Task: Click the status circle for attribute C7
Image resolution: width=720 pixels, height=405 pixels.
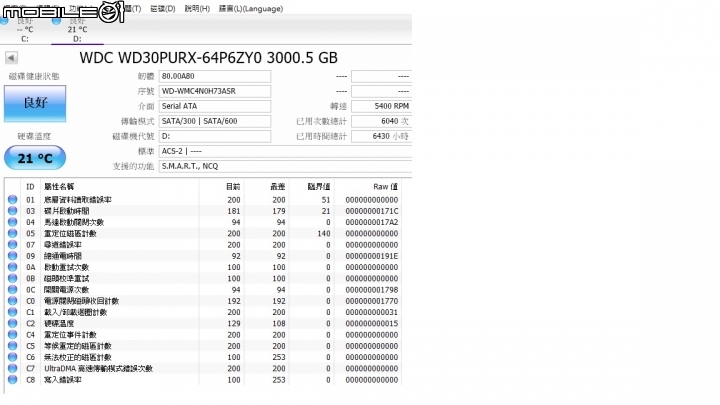Action: click(12, 368)
